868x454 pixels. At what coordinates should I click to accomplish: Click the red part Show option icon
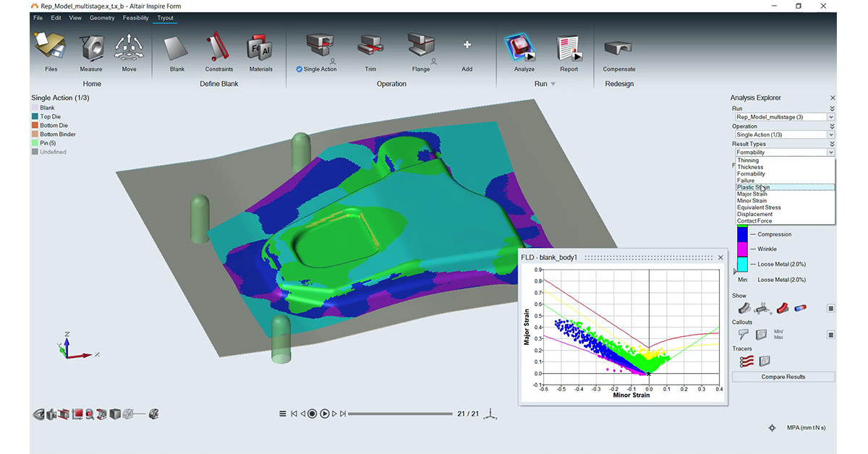[782, 308]
